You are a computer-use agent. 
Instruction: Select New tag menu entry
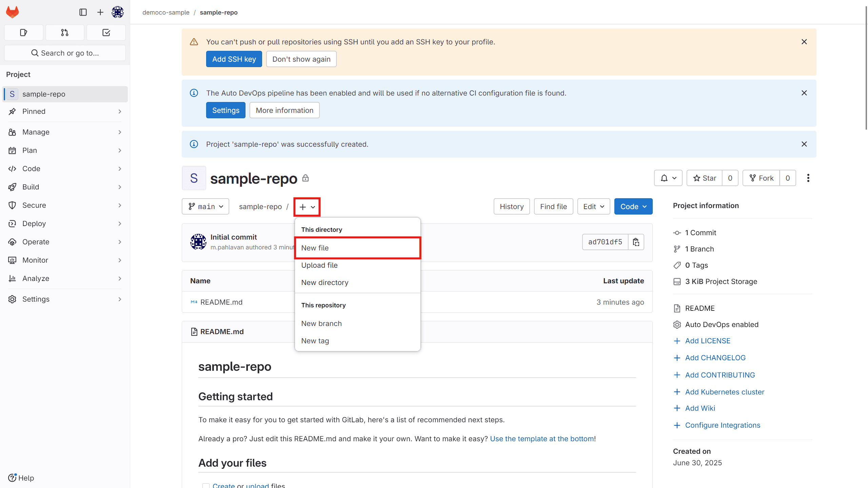pos(358,341)
